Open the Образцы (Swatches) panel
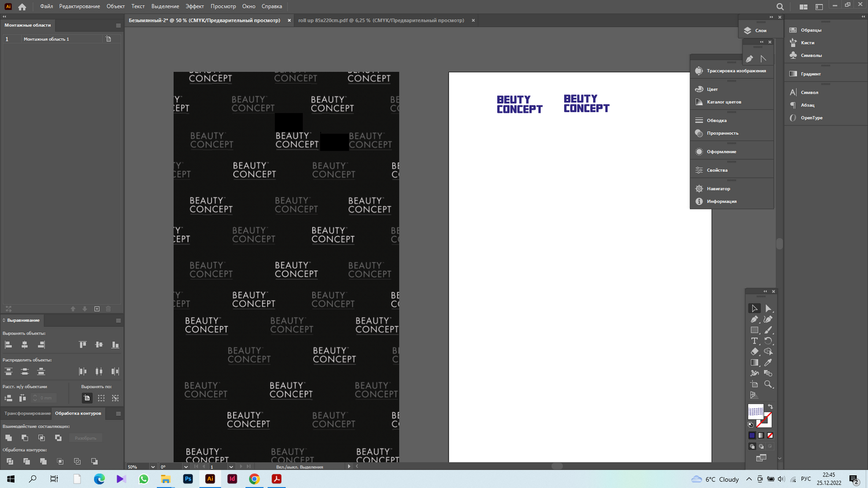The image size is (868, 488). tap(806, 30)
